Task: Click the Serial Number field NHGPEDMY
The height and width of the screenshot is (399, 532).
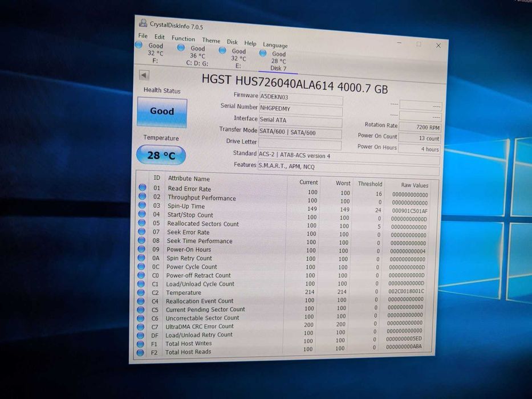Action: pos(300,109)
